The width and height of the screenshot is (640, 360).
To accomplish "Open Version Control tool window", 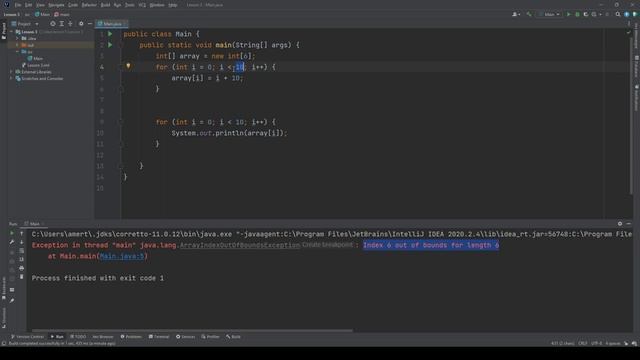I will (x=27, y=337).
